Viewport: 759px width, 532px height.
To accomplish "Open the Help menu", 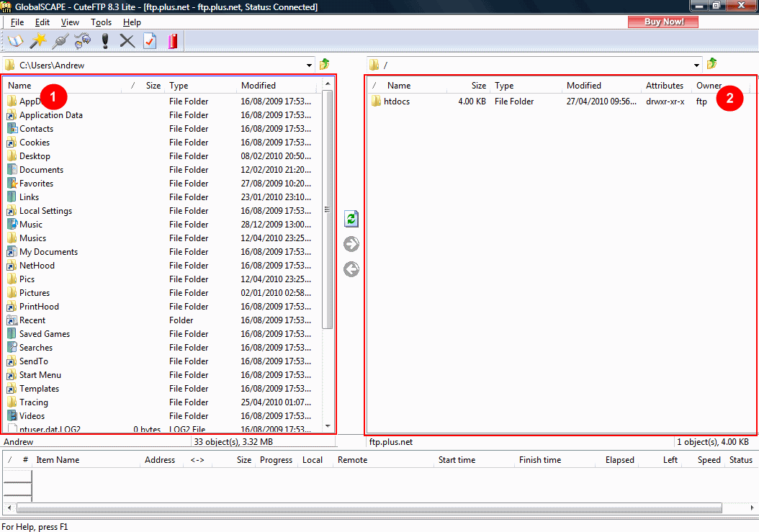I will coord(132,22).
